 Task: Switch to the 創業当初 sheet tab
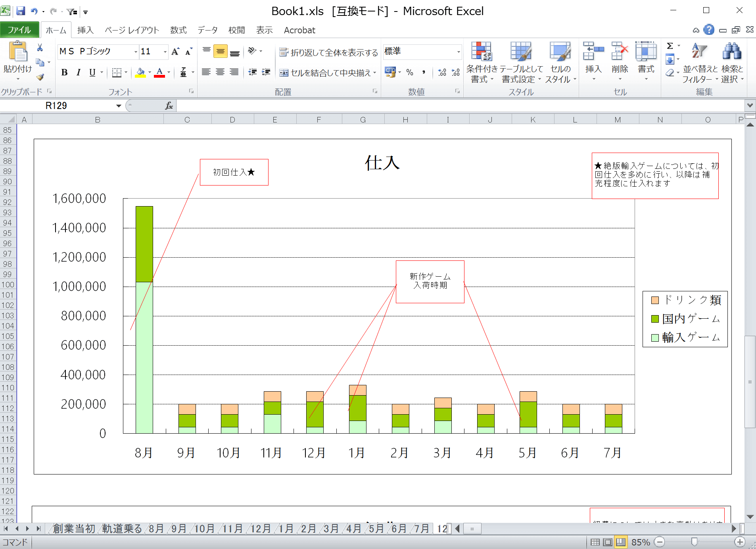(74, 528)
